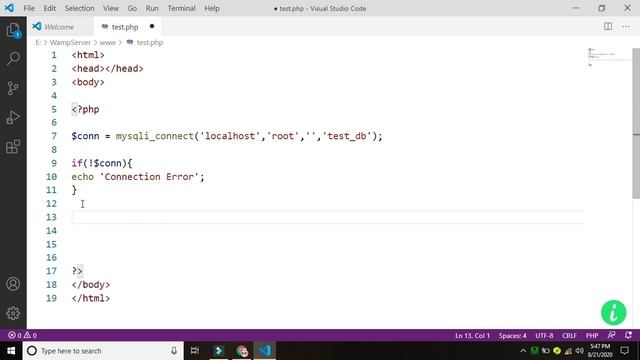Viewport: 640px width, 360px height.
Task: Open the Edit menu
Action: pyautogui.click(x=49, y=8)
